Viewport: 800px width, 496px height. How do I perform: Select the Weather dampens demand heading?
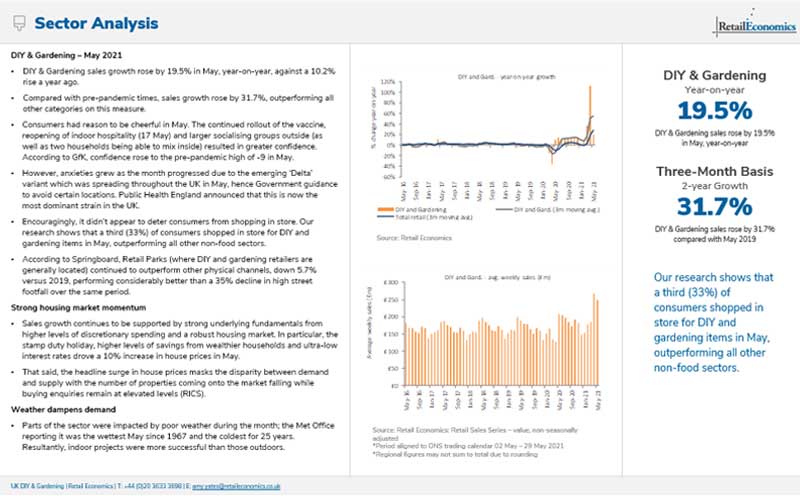point(59,410)
